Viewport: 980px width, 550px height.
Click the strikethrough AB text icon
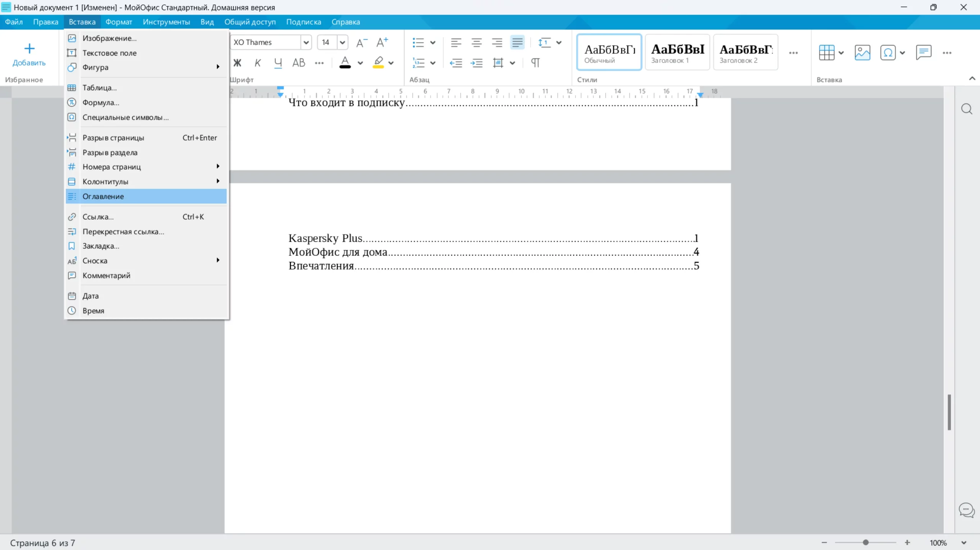click(x=299, y=63)
